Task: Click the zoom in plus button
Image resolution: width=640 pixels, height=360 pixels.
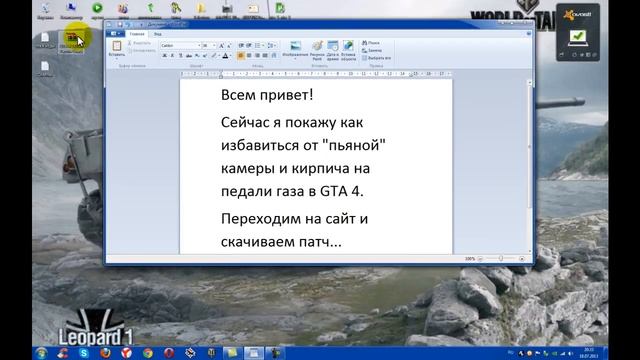Action: coord(522,259)
